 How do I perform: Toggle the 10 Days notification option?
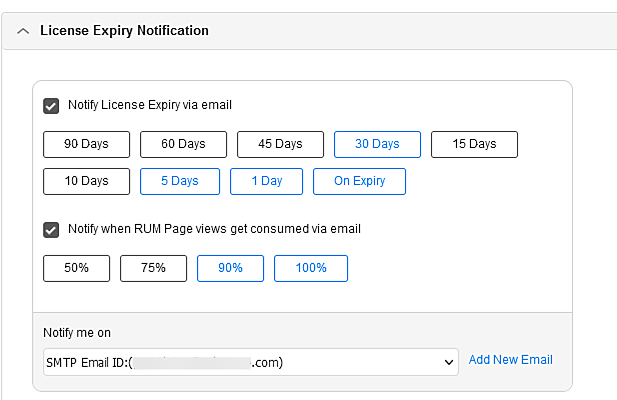pos(86,181)
